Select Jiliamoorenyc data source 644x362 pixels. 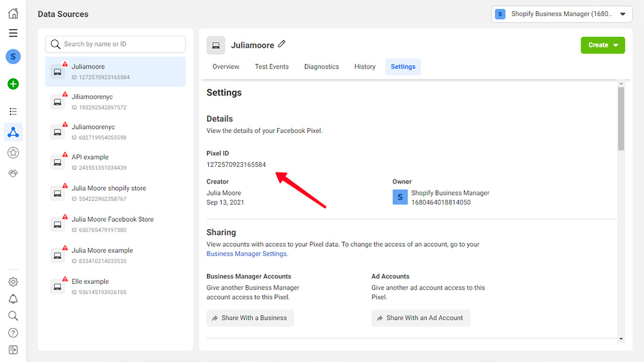[x=116, y=102]
